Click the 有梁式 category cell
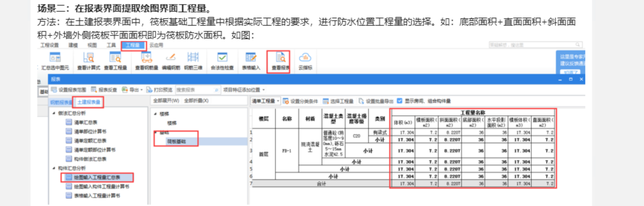Screen dimensions: 644x206 (379, 132)
